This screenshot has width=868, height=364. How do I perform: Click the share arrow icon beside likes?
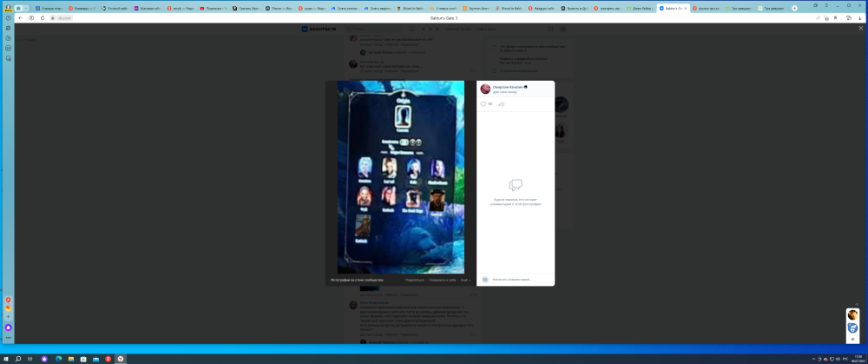[x=502, y=104]
